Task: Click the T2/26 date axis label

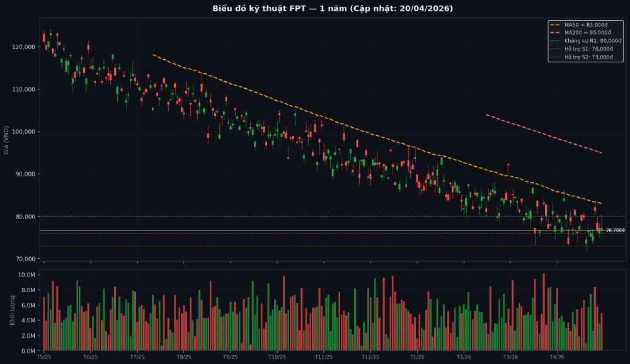Action: (x=464, y=357)
